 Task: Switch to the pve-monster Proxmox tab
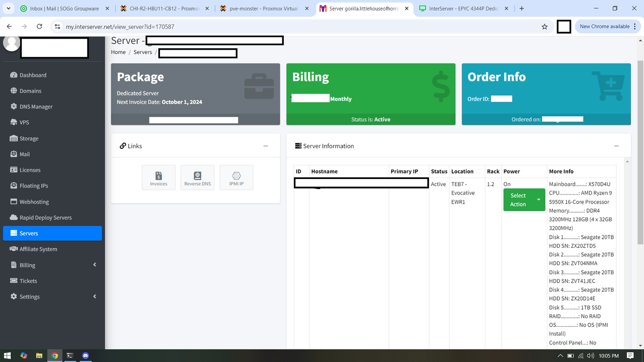coord(265,9)
